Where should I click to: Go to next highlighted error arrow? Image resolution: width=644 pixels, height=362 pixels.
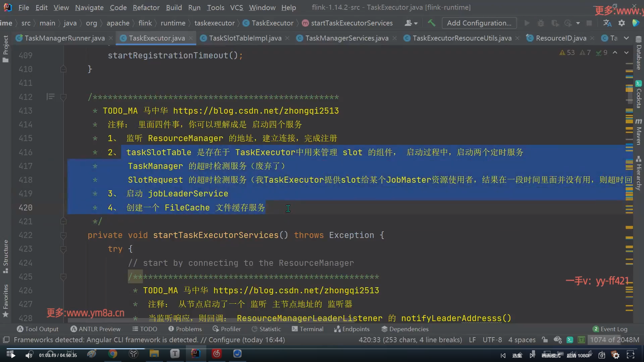point(626,53)
